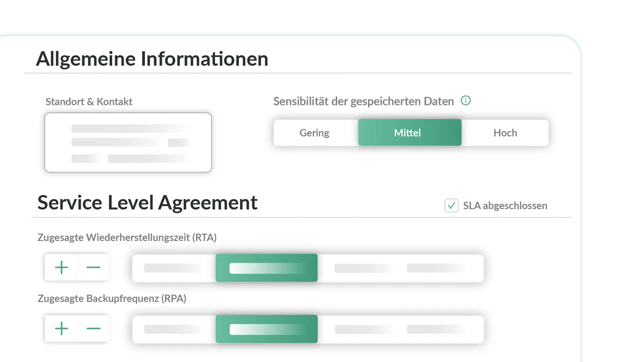Choose third Backupfrequenz RPA option
Screen dimensions: 644x362
pyautogui.click(x=364, y=329)
